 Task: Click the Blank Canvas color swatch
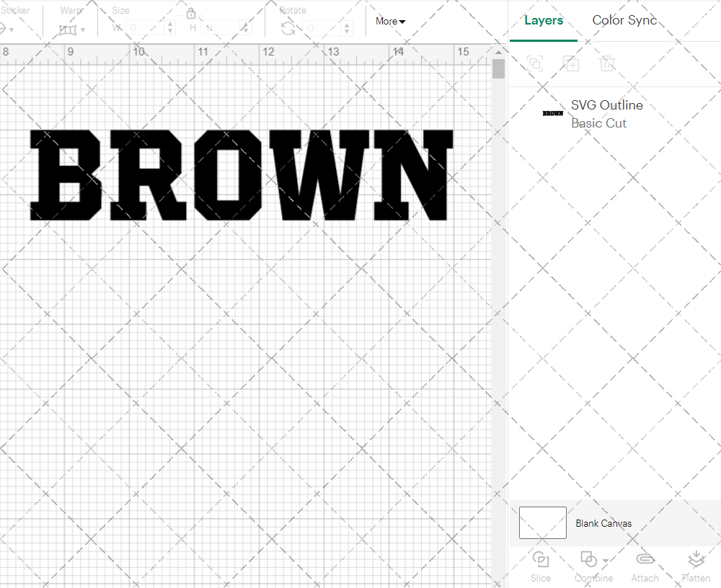pyautogui.click(x=541, y=522)
